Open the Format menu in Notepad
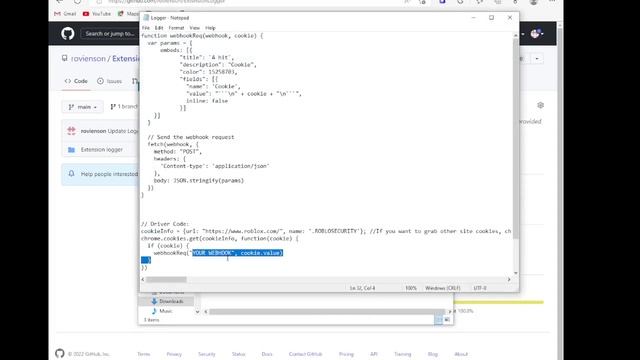Screen dimensions: 640x360 (176, 28)
